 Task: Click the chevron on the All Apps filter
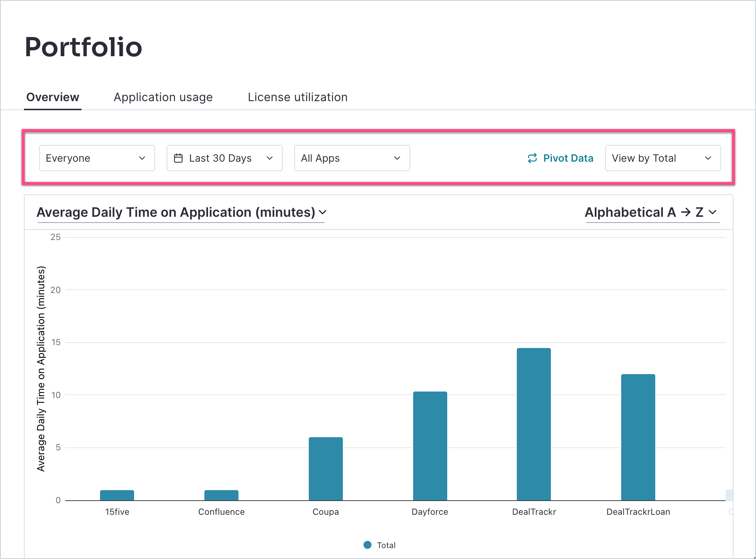click(397, 158)
